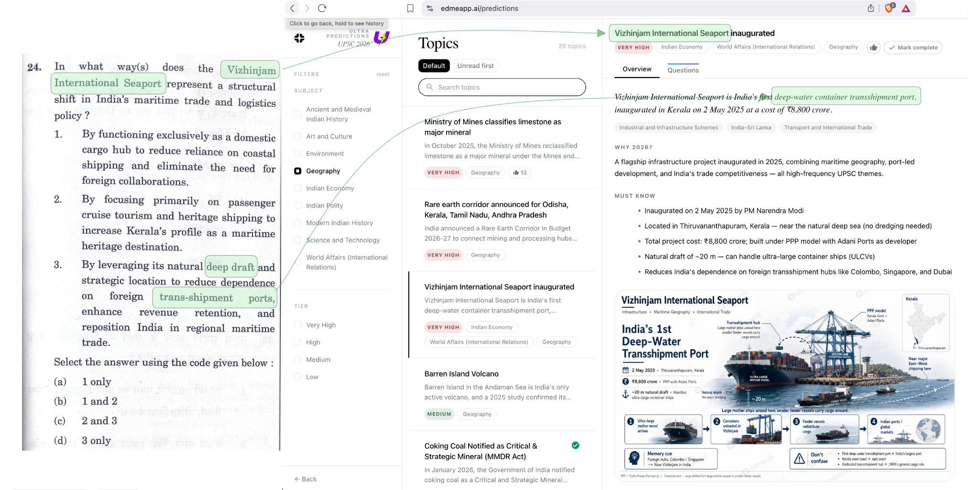Switch to the Questions tab
The image size is (980, 490).
click(x=683, y=70)
